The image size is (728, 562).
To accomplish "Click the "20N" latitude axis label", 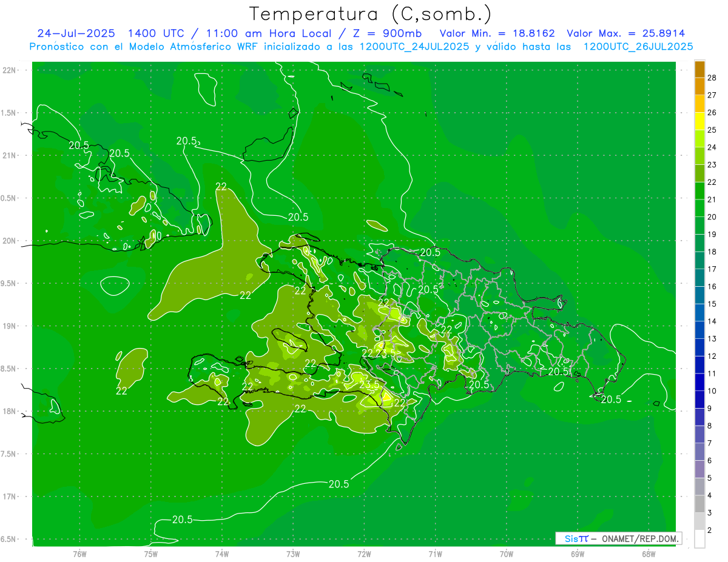I will pos(10,241).
